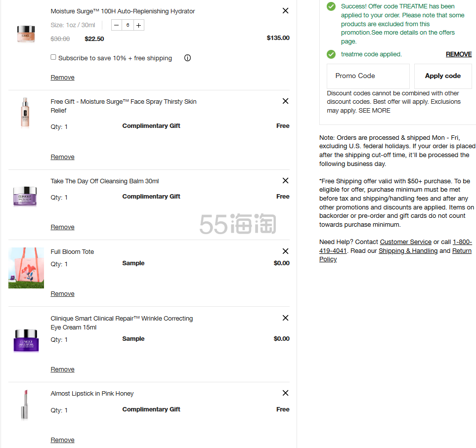Click green checkmark beside Success message
476x448 pixels.
point(331,6)
